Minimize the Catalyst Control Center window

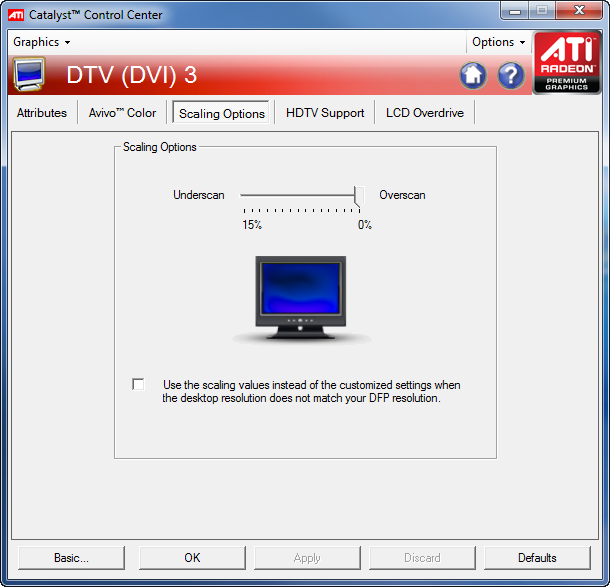point(514,11)
